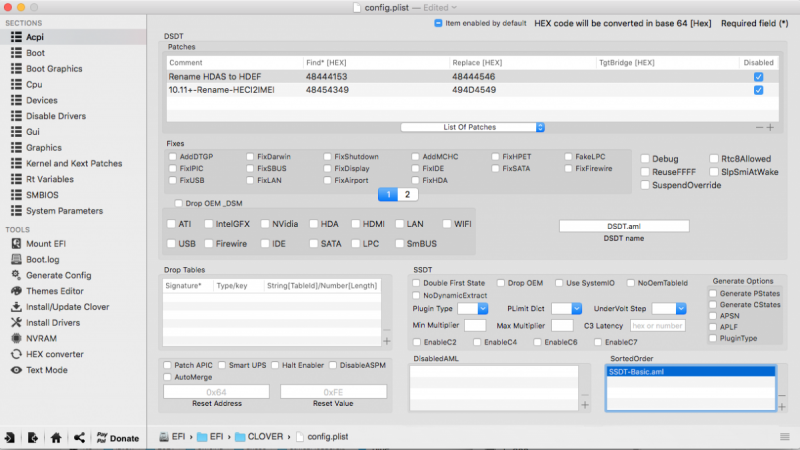800x450 pixels.
Task: Toggle Disabled checkbox for Rename HDAS to HDEF
Action: coord(759,77)
